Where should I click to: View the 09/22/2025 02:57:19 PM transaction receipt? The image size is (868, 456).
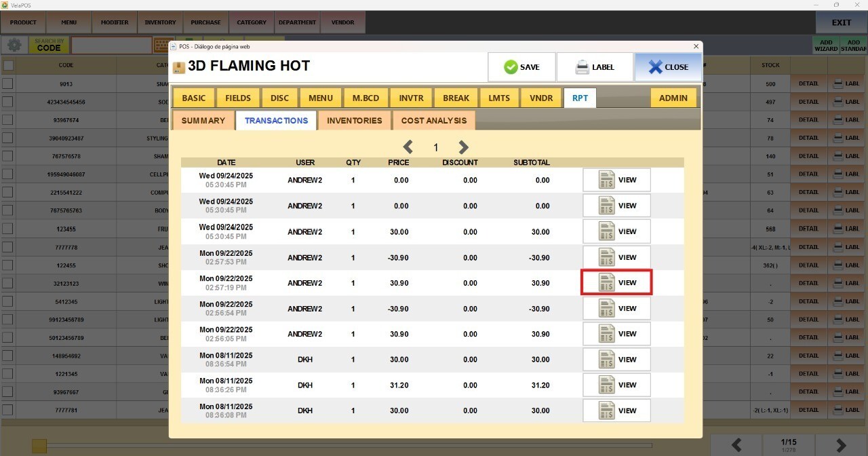(x=616, y=283)
